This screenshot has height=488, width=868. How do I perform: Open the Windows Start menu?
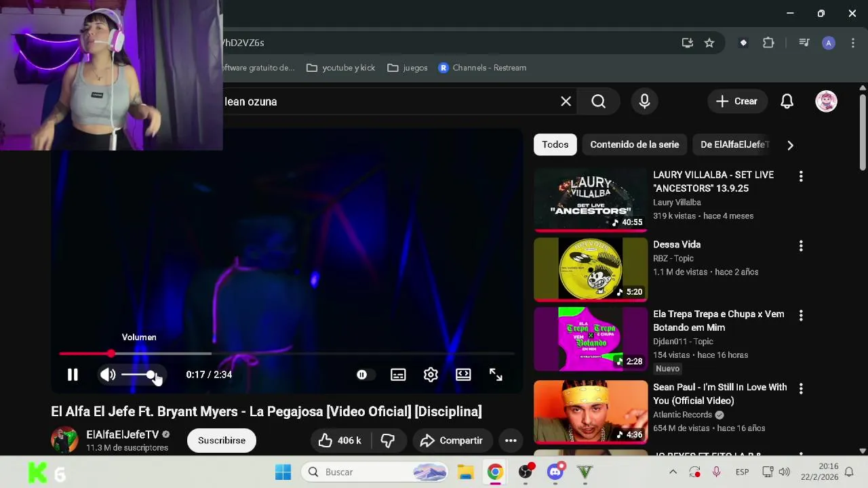[x=283, y=472]
